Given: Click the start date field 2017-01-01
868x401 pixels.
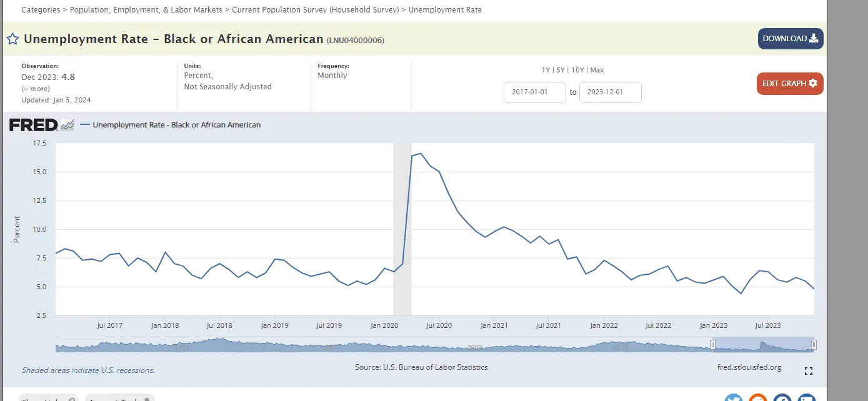Looking at the screenshot, I should (534, 92).
